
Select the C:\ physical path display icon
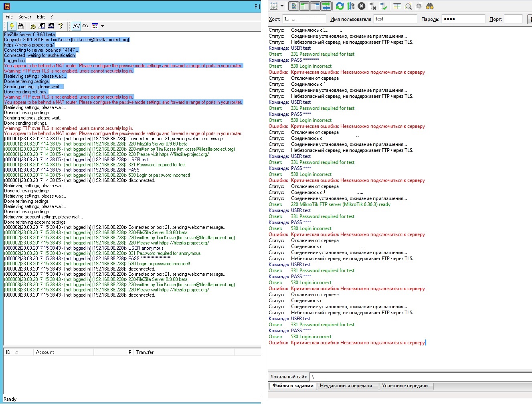click(x=85, y=26)
